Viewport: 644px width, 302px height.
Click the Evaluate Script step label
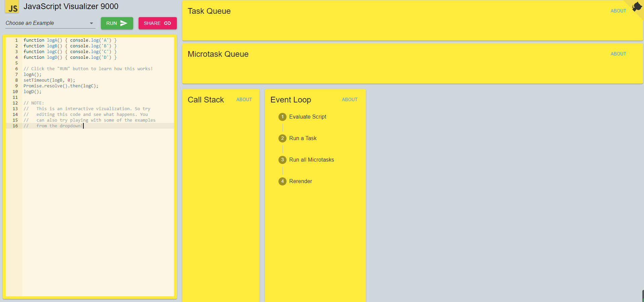tap(308, 117)
